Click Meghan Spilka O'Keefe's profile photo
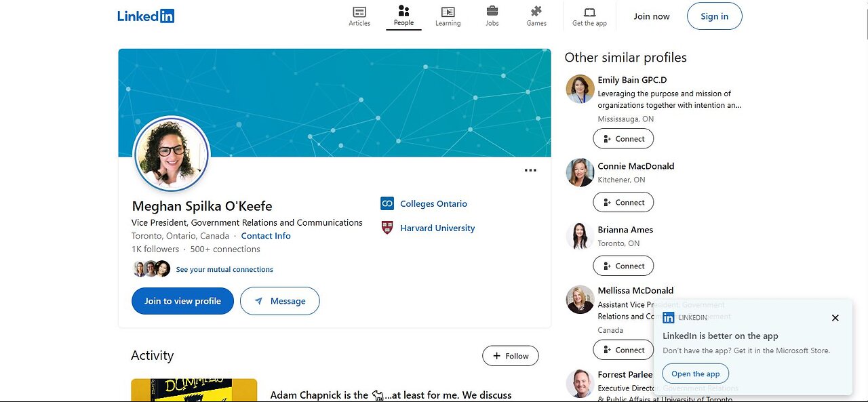The width and height of the screenshot is (868, 402). [x=172, y=155]
